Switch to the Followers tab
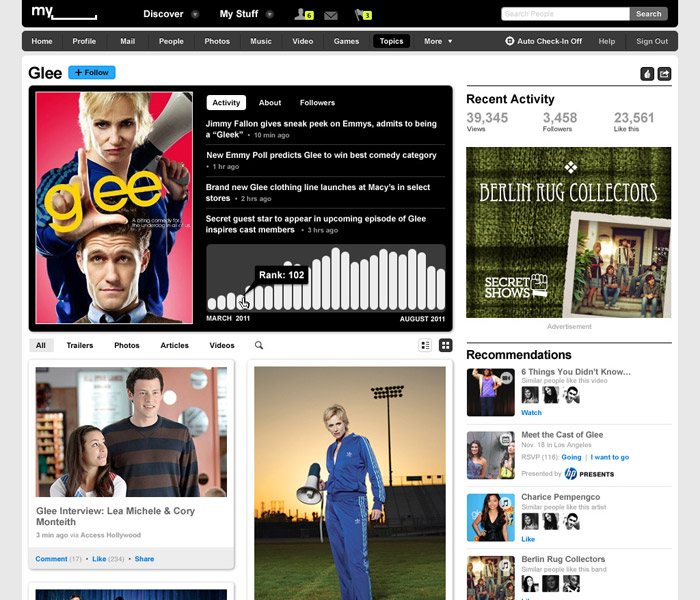700x600 pixels. coord(317,103)
